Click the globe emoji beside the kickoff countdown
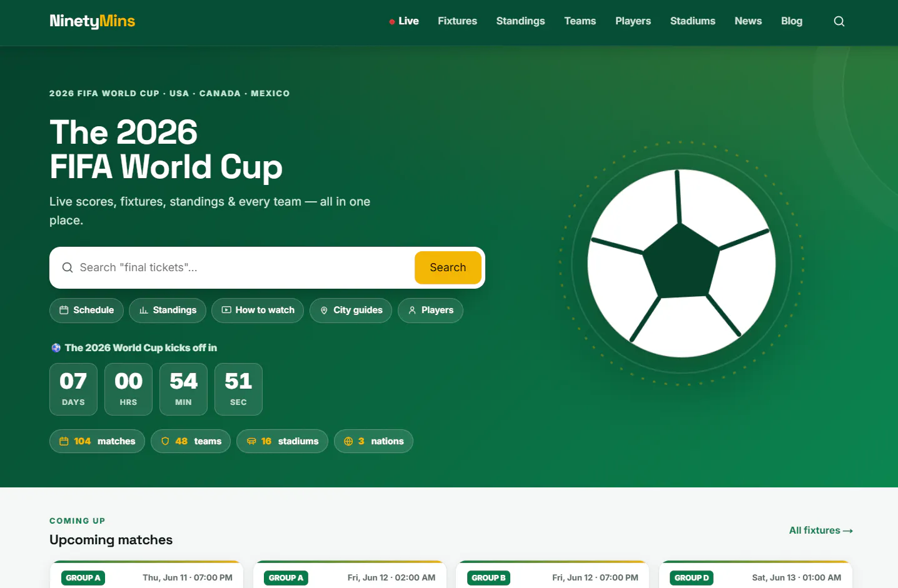The image size is (898, 588). [56, 348]
